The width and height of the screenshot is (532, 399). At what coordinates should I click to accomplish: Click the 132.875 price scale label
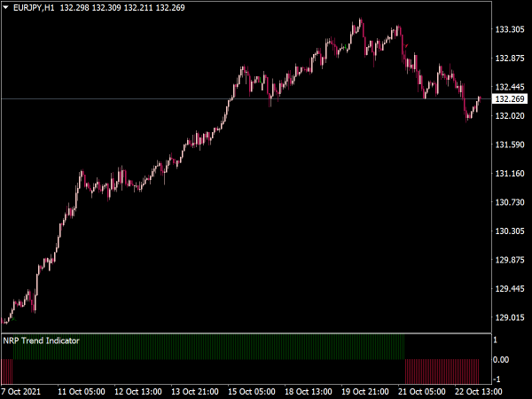tap(510, 59)
